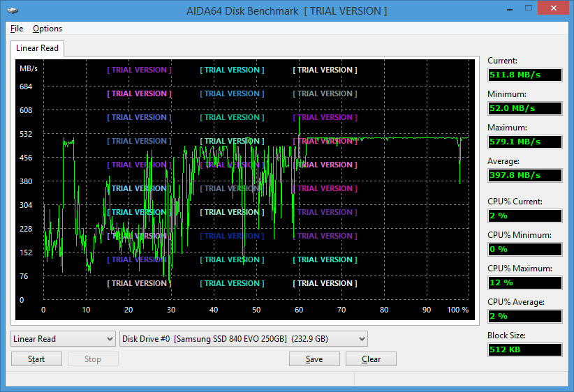The image size is (574, 392).
Task: Click the 50 label on X axis
Action: pyautogui.click(x=256, y=310)
